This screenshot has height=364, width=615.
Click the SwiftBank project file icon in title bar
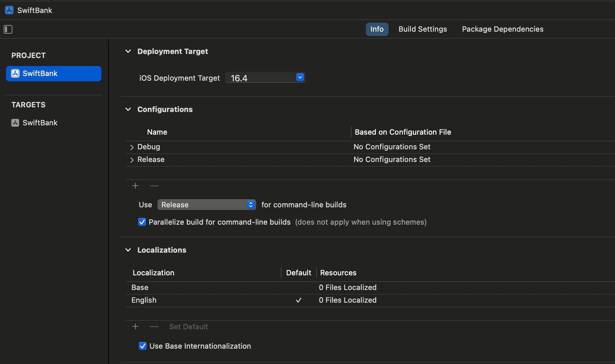tap(9, 10)
